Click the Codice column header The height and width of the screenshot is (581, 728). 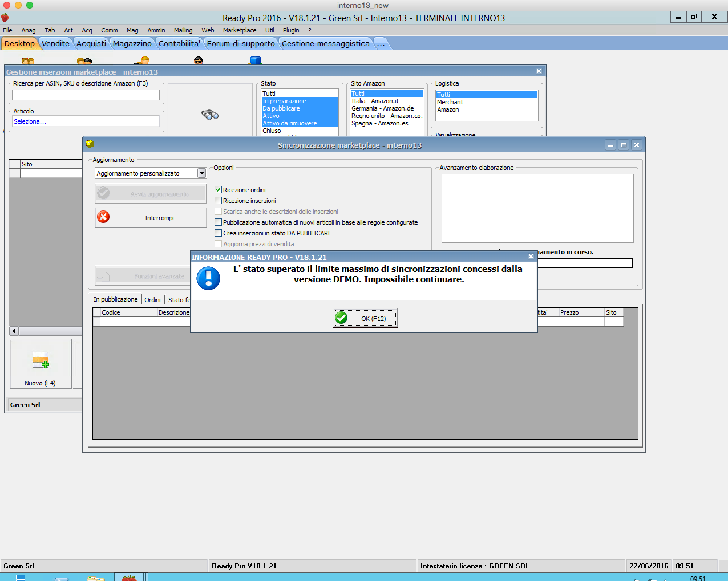pyautogui.click(x=128, y=312)
